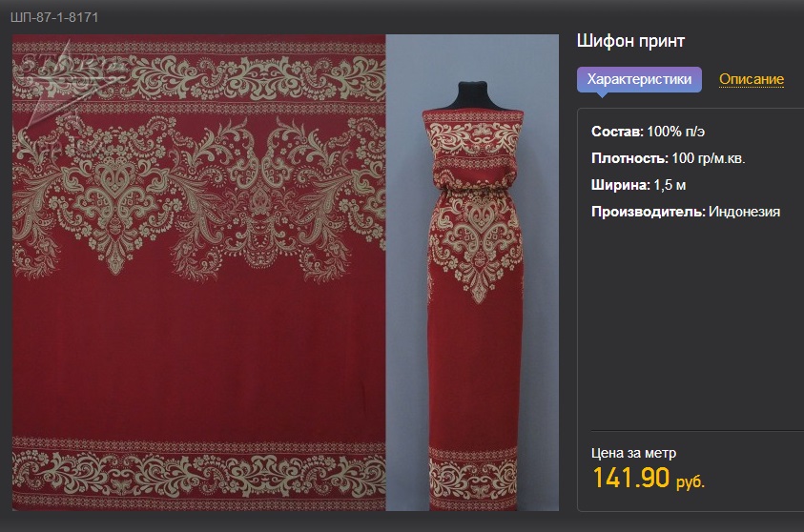
Task: Click the black mannequin neck form
Action: click(x=472, y=96)
